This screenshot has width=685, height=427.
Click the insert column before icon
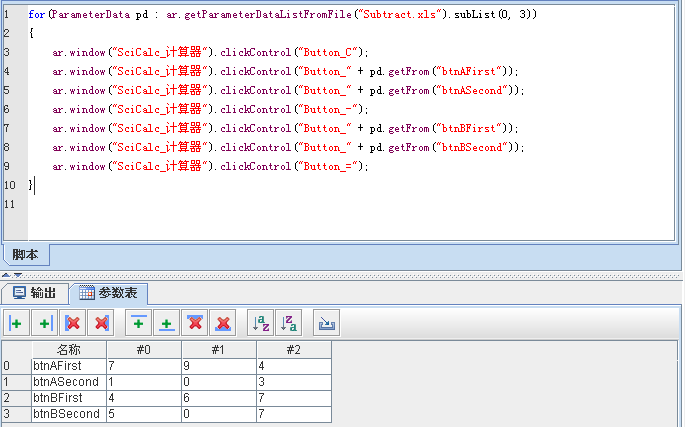click(x=16, y=323)
